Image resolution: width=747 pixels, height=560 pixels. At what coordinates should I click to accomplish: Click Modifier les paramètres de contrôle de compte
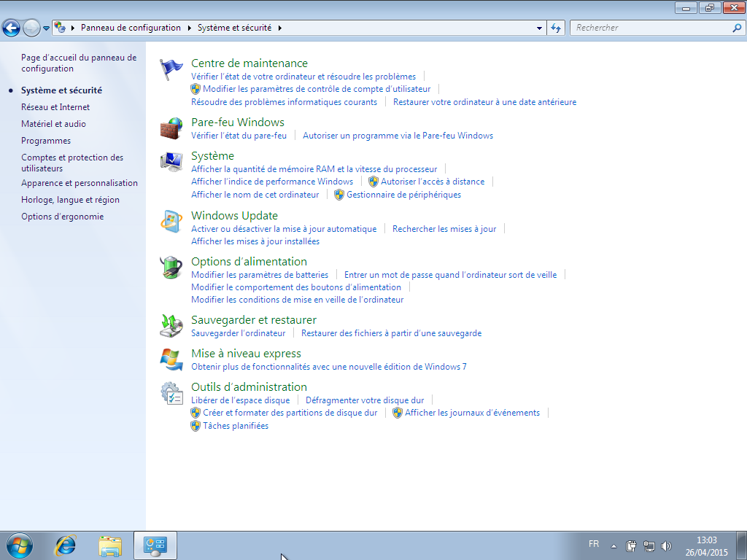click(x=317, y=89)
